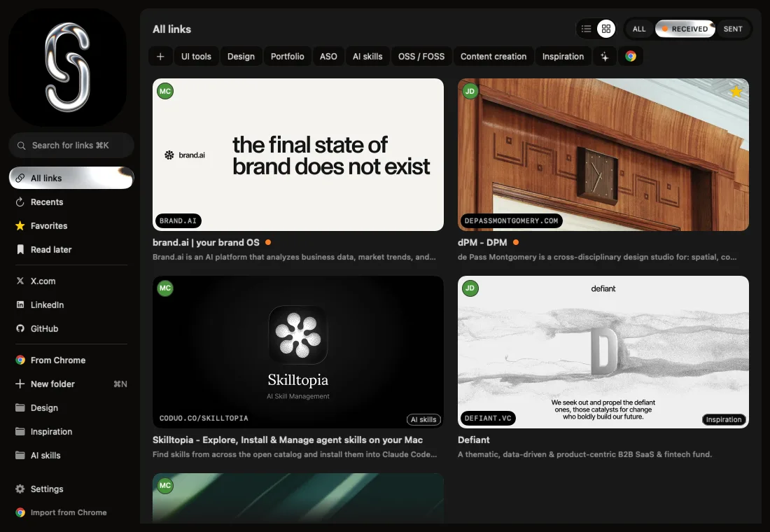Click Import from Chrome
Viewport: 770px width, 532px height.
click(x=71, y=512)
